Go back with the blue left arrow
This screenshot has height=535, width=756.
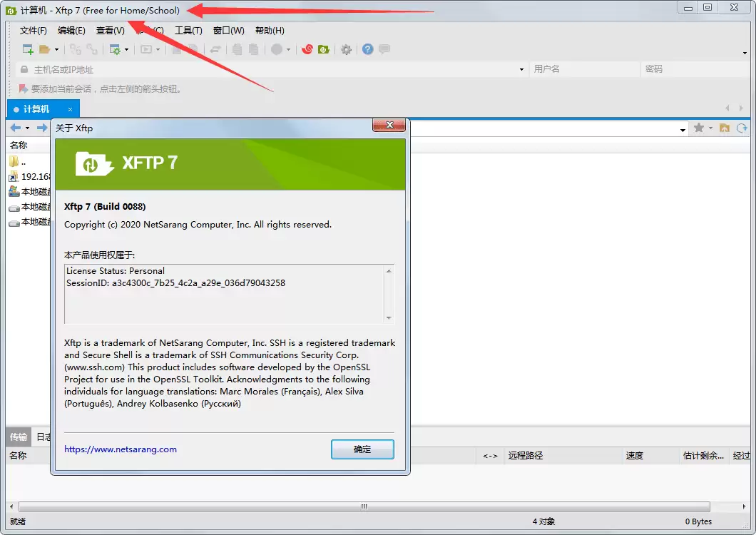point(16,128)
